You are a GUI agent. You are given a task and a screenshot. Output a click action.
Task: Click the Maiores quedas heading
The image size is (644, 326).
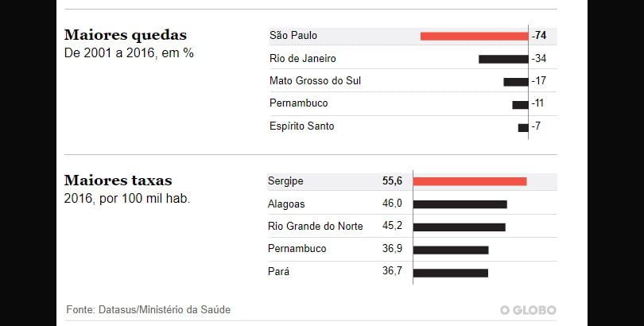(126, 35)
